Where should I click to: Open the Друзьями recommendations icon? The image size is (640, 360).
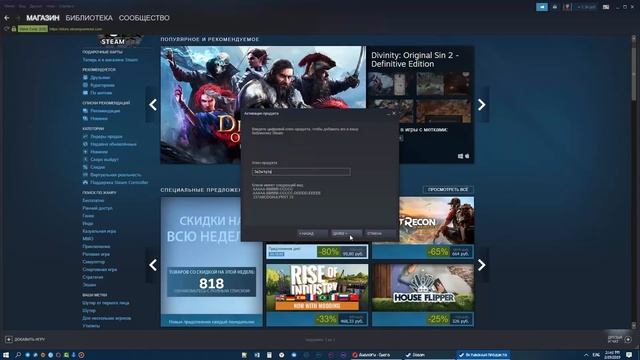point(85,77)
